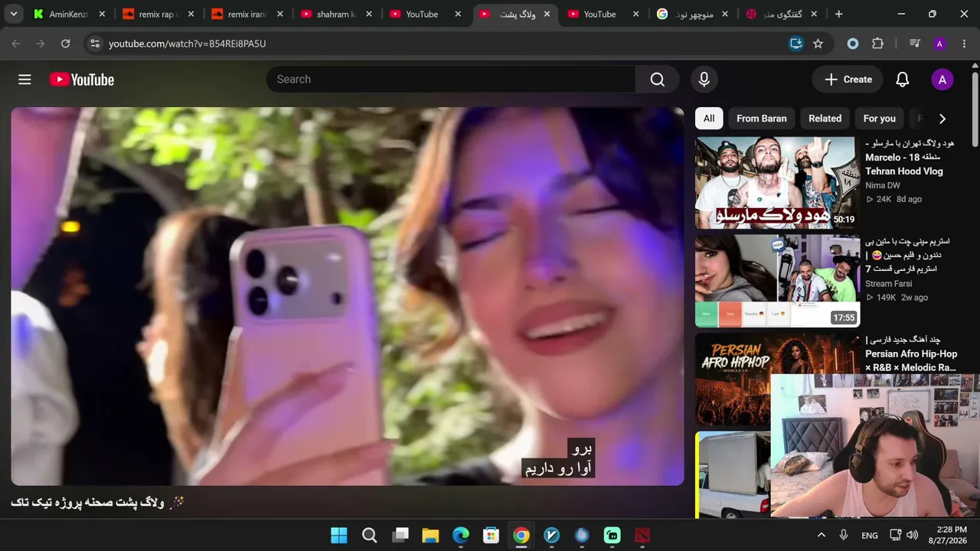Click the YouTube search magnifier button
This screenshot has width=980, height=551.
click(658, 80)
